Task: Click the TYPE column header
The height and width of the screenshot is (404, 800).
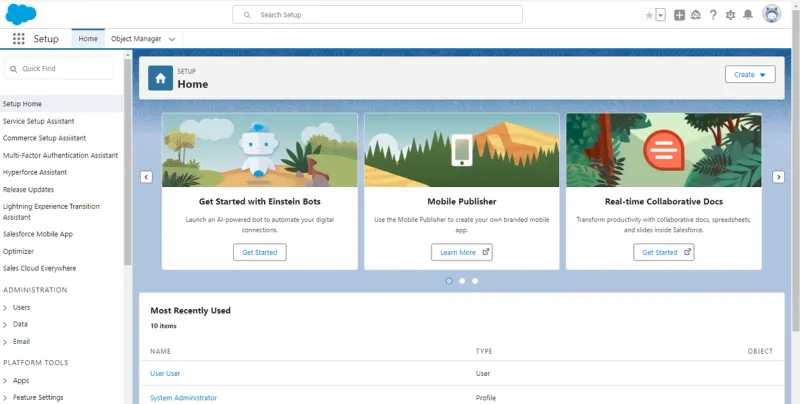Action: (x=484, y=351)
